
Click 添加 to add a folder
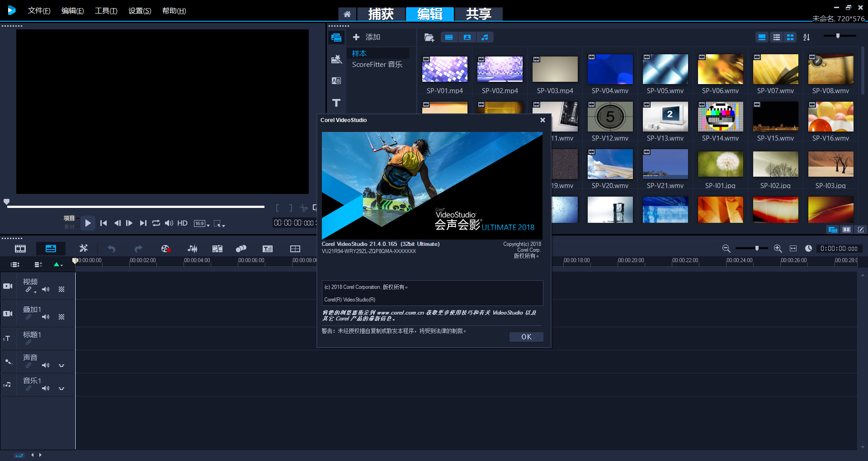pos(366,37)
